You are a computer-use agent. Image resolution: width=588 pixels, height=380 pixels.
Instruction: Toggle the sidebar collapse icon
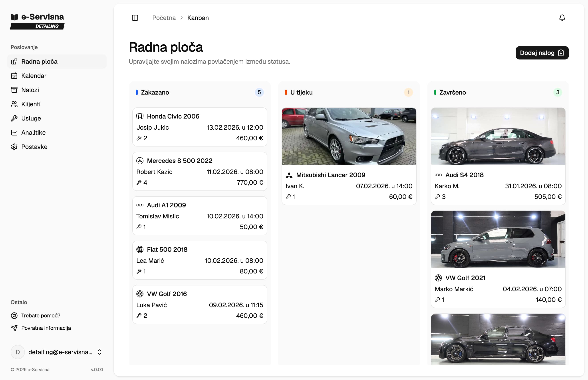coord(135,18)
